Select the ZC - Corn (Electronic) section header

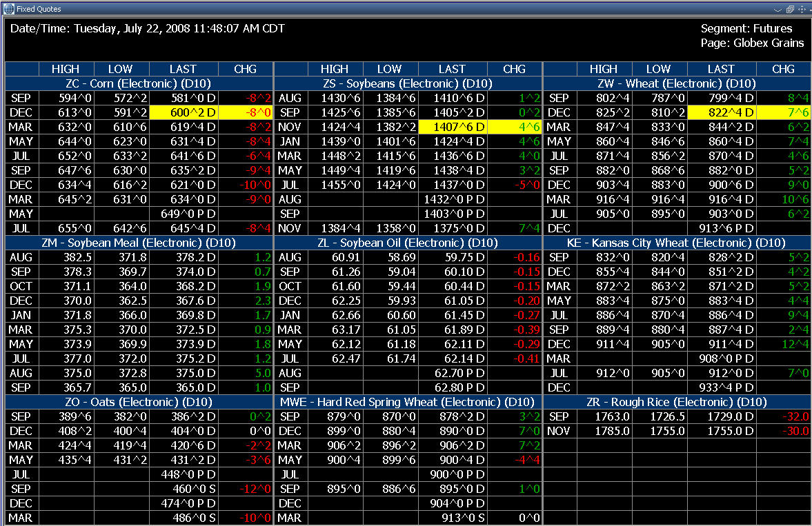coord(139,83)
